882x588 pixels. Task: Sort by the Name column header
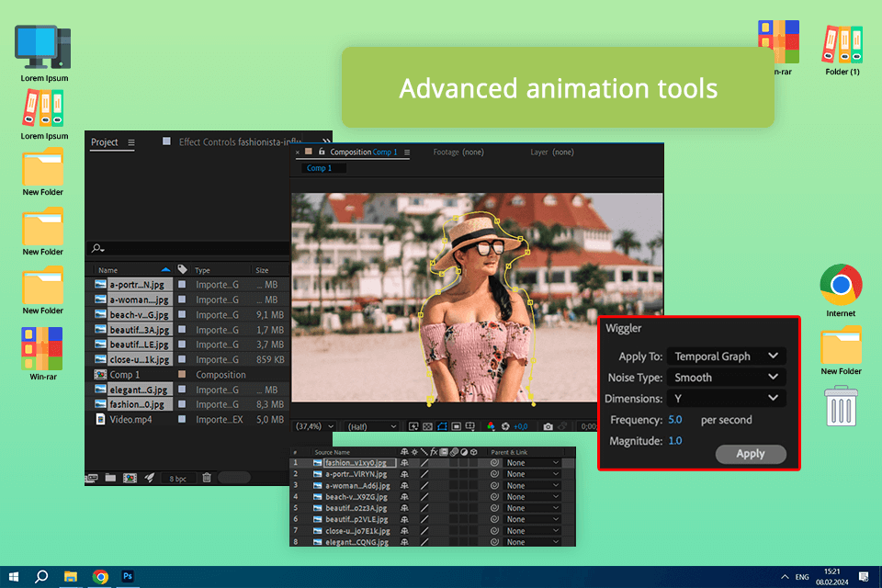tap(108, 270)
